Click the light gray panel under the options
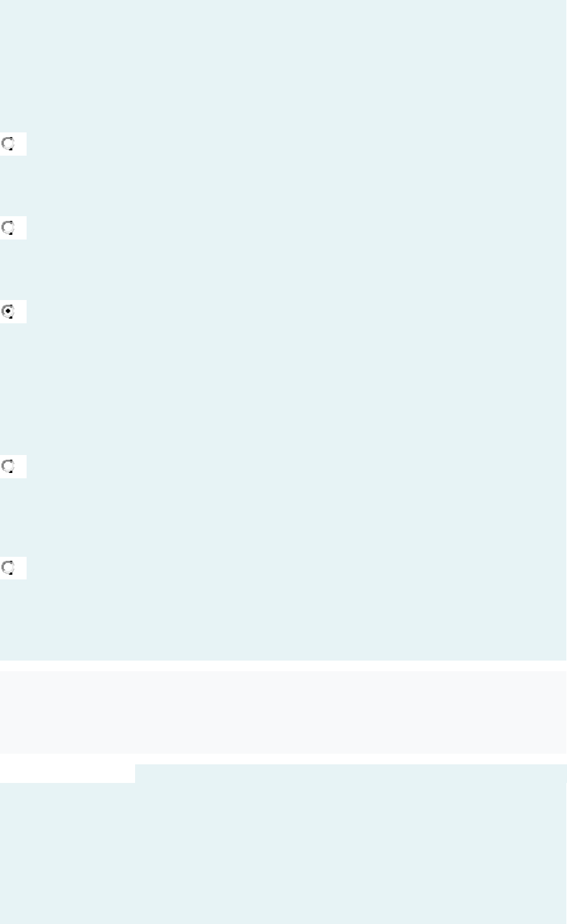 [x=283, y=712]
